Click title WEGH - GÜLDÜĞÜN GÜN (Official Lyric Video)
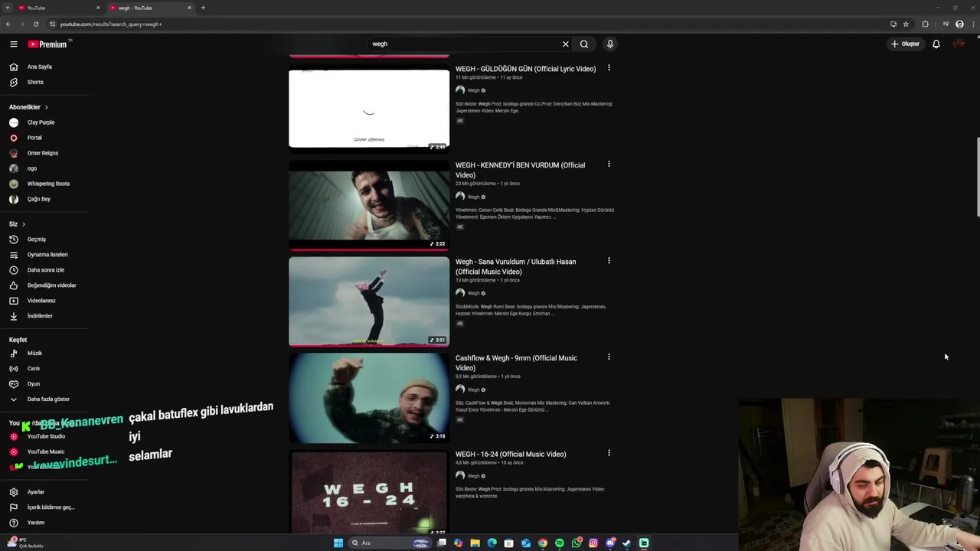 (x=525, y=69)
